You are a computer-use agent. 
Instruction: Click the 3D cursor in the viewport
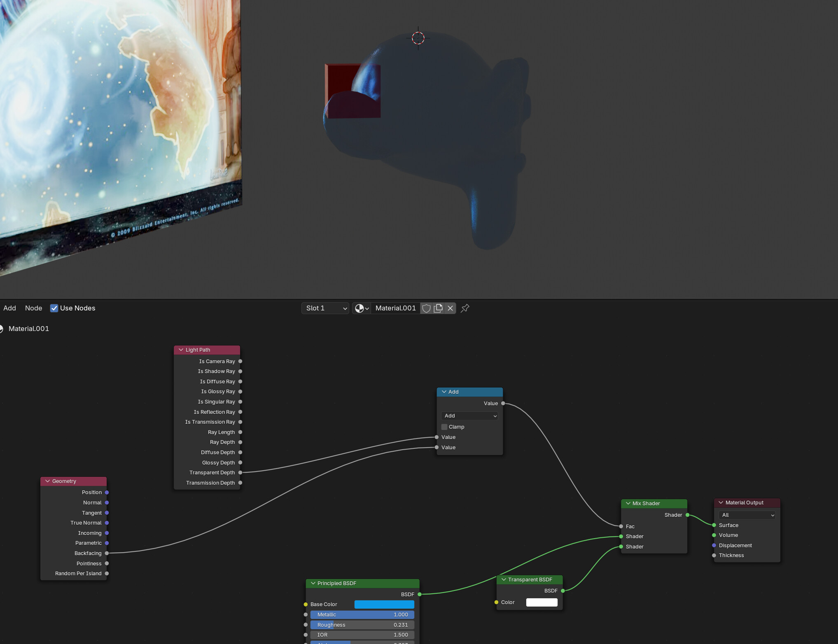[x=418, y=38]
